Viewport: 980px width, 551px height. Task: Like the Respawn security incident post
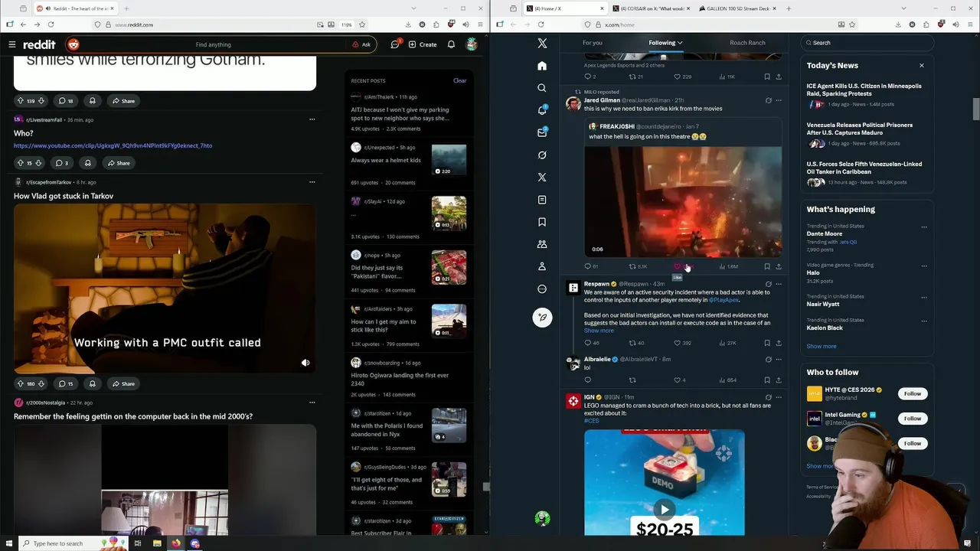677,343
